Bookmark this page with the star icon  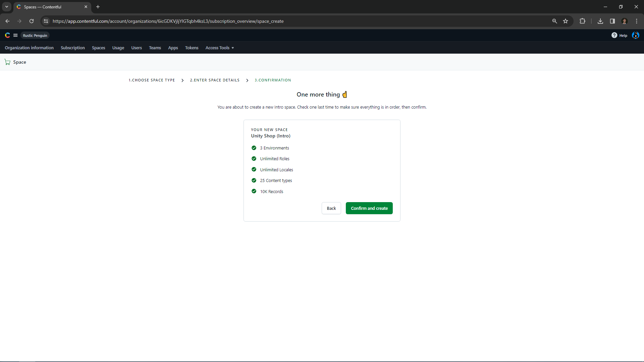coord(566,21)
